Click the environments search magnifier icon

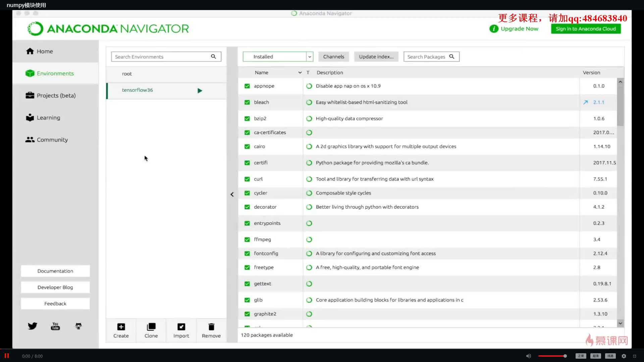point(213,57)
